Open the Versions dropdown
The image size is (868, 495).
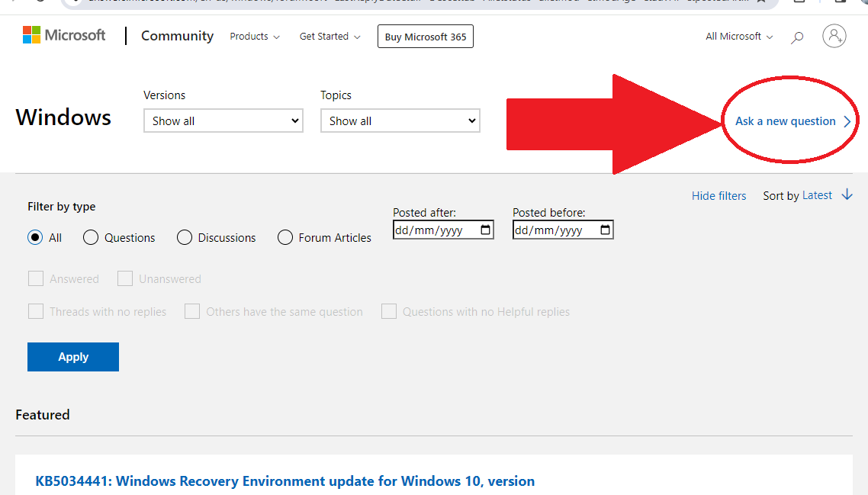point(223,121)
